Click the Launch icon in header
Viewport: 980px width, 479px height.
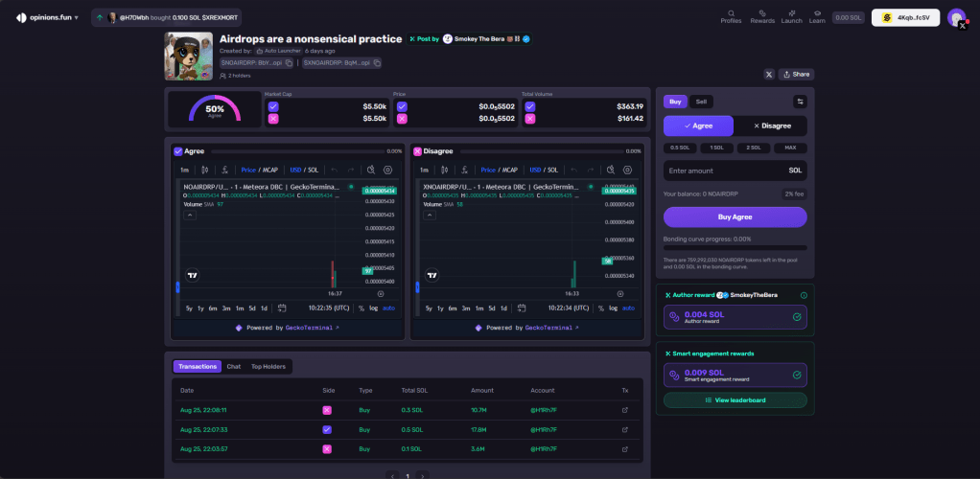(x=791, y=13)
